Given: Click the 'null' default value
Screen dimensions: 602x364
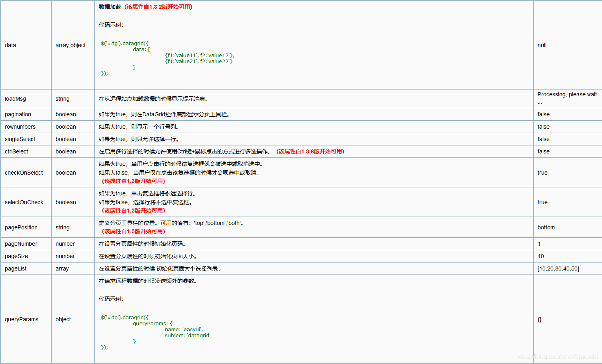Looking at the screenshot, I should point(542,45).
